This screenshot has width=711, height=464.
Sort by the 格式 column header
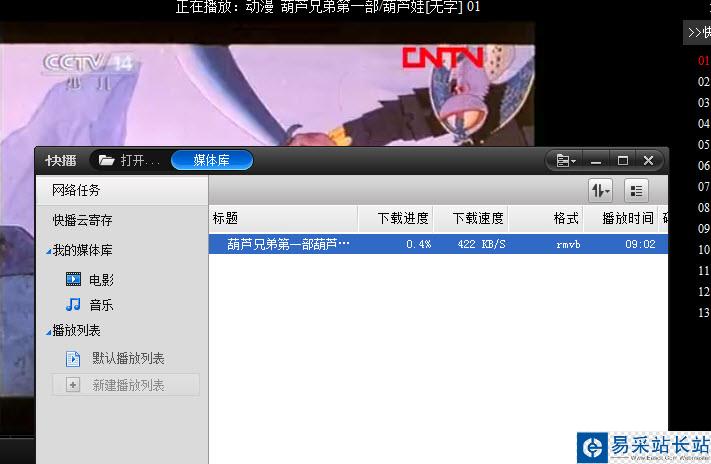click(x=546, y=219)
